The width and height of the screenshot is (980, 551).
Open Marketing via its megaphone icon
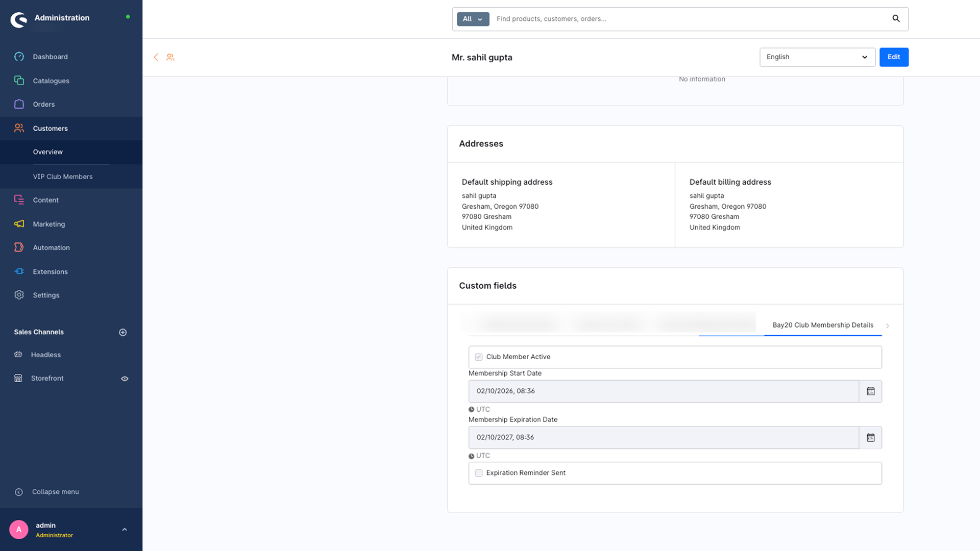(19, 224)
